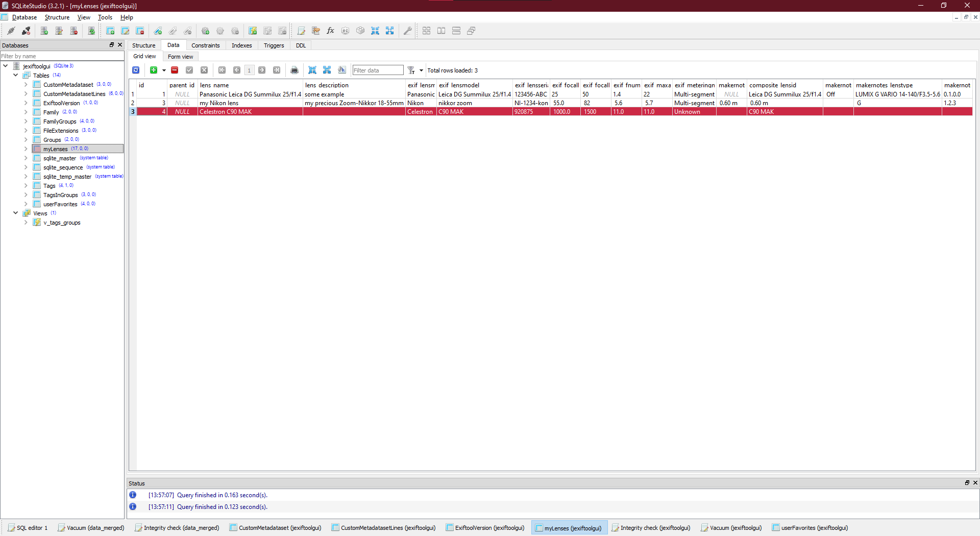980x536 pixels.
Task: Open the configuration wrench tool
Action: click(408, 31)
